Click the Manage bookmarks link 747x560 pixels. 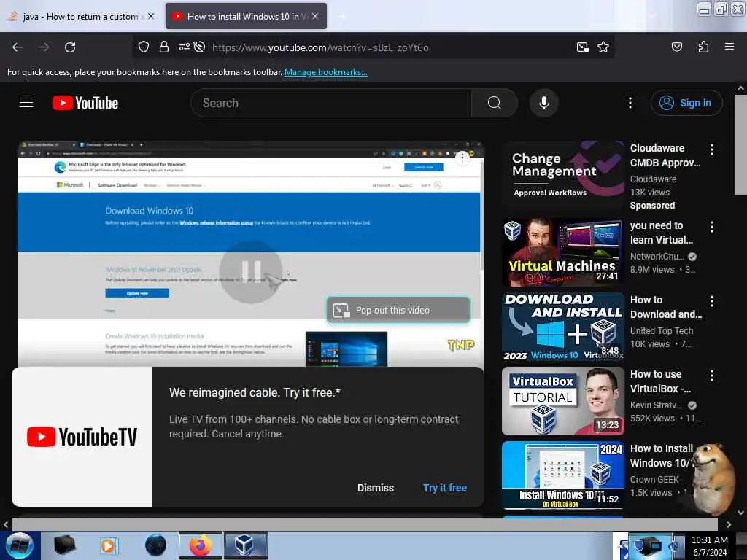click(326, 72)
